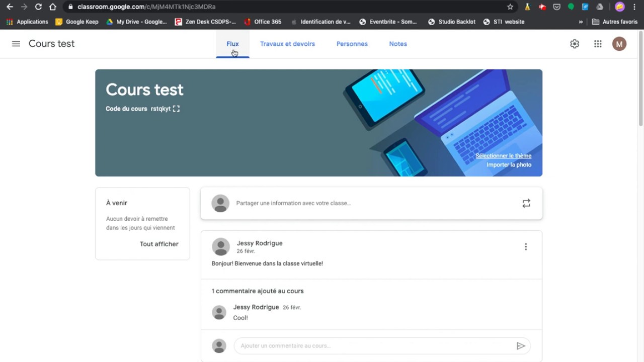Click the Cours test header title
644x362 pixels.
[x=51, y=44]
